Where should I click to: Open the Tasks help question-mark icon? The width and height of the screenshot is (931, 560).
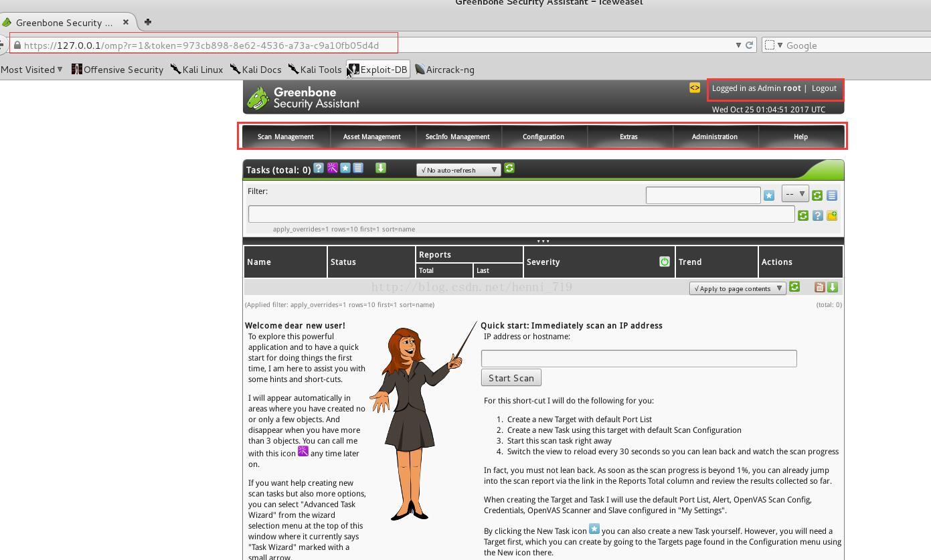click(319, 168)
